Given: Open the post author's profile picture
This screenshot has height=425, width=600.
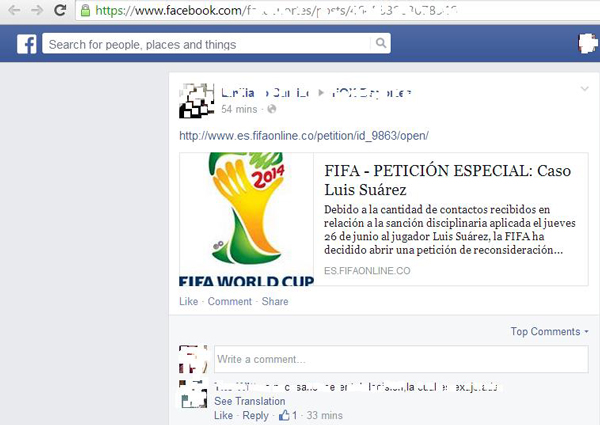Looking at the screenshot, I should click(x=197, y=101).
